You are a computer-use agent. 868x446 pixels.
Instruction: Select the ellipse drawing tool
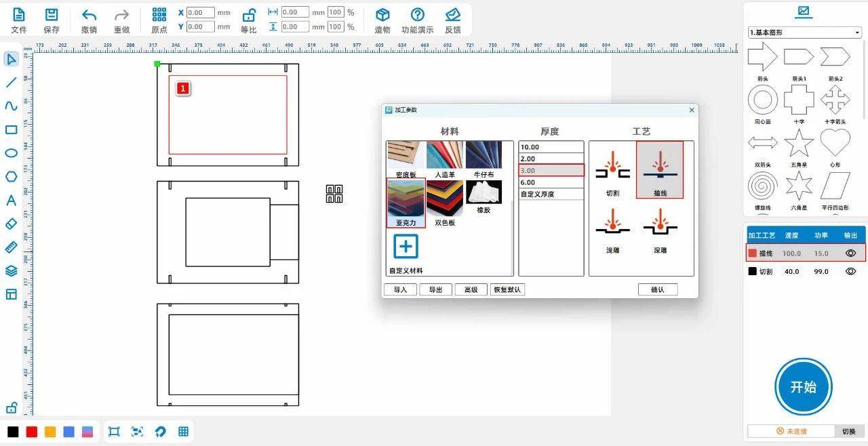(x=11, y=153)
